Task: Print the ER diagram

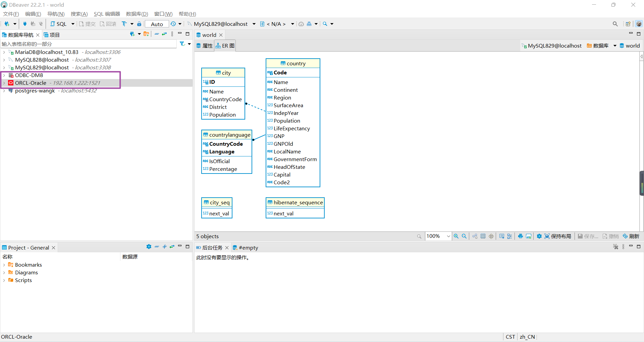Action: tap(520, 236)
